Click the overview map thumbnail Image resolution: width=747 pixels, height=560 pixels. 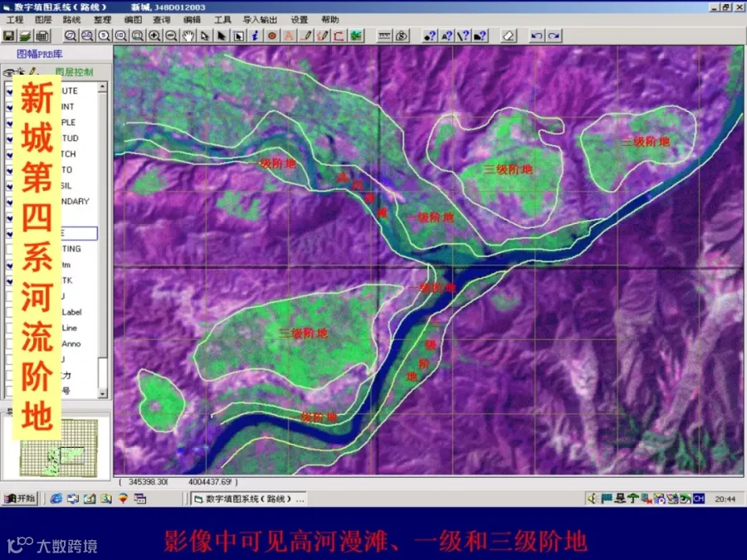pos(59,448)
